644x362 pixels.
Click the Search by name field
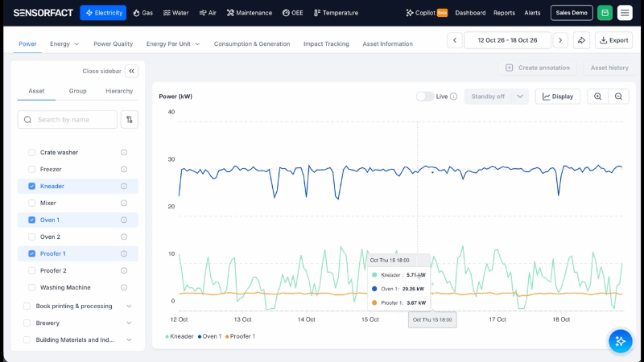tap(68, 119)
